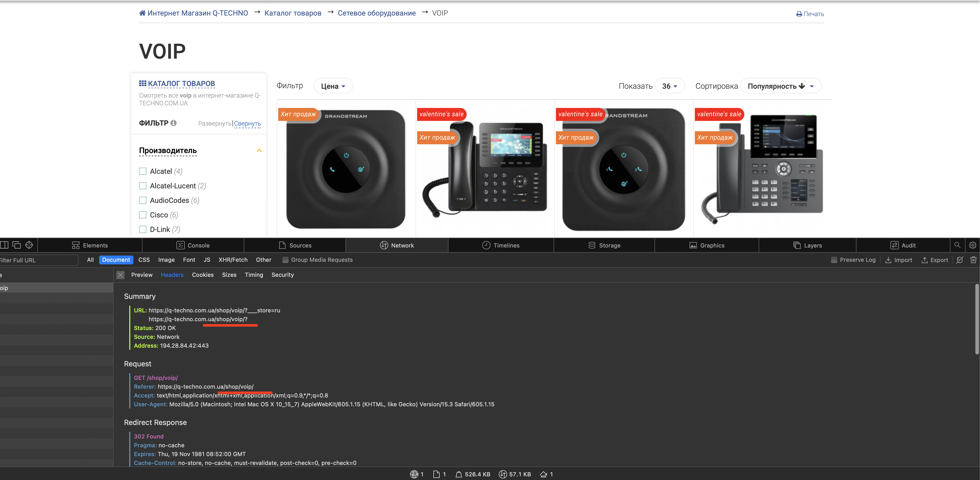Image resolution: width=980 pixels, height=480 pixels.
Task: Enable the Preserve Log checkbox
Action: [834, 260]
